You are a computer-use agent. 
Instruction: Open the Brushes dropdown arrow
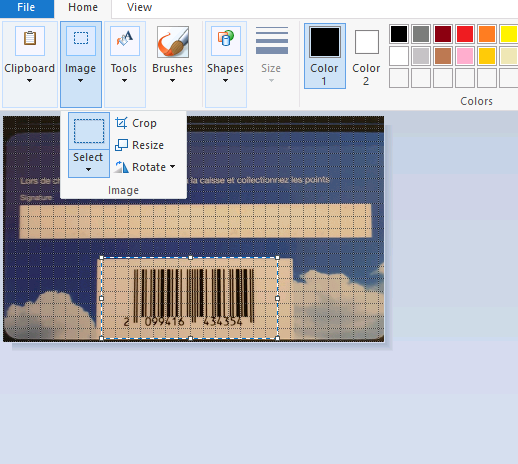point(172,80)
